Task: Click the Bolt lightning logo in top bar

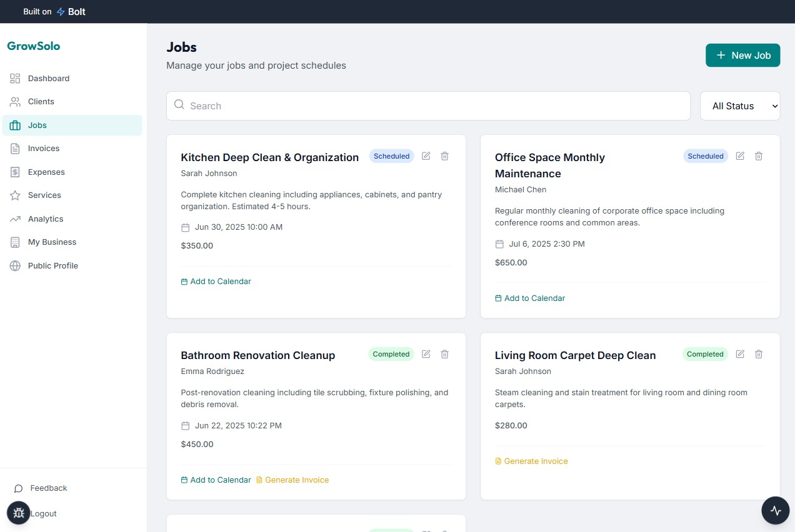Action: click(61, 12)
